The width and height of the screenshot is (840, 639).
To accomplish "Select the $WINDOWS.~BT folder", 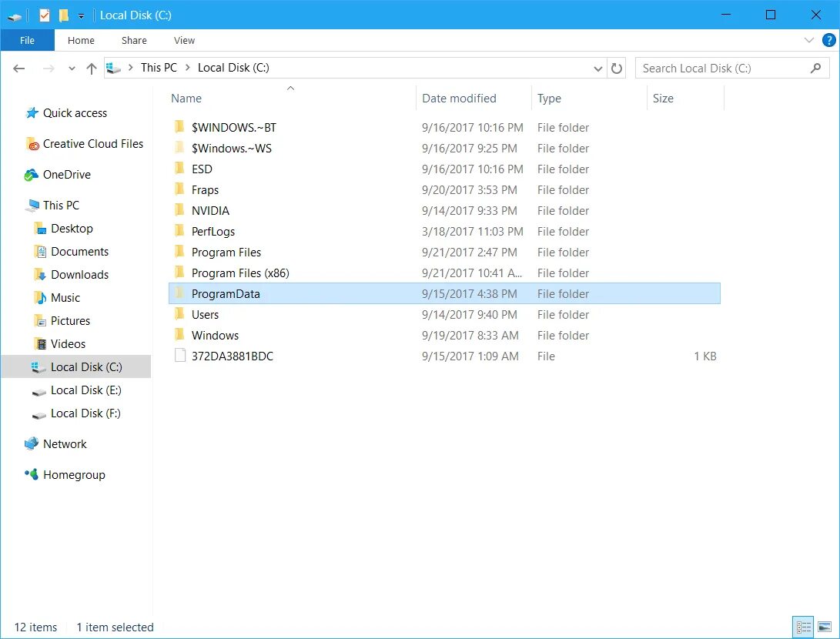I will point(445,128).
